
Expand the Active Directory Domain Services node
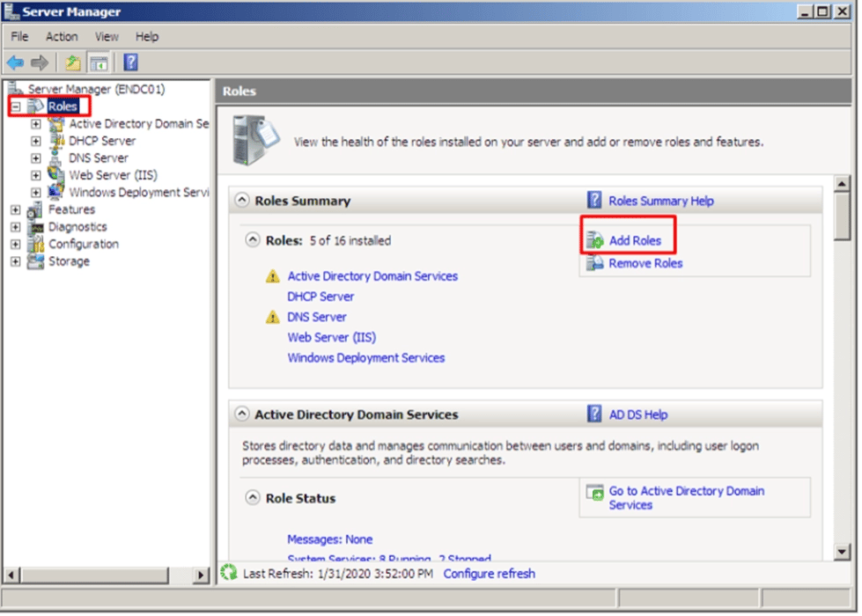36,124
